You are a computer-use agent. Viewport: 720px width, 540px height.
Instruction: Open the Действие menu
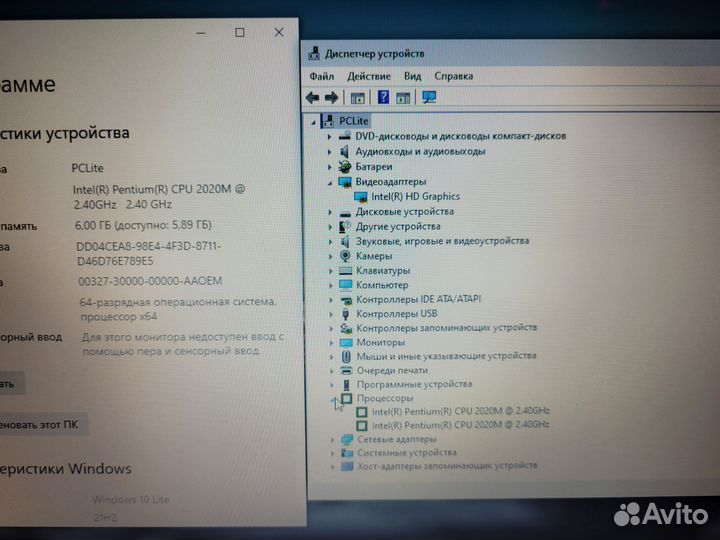[x=369, y=76]
